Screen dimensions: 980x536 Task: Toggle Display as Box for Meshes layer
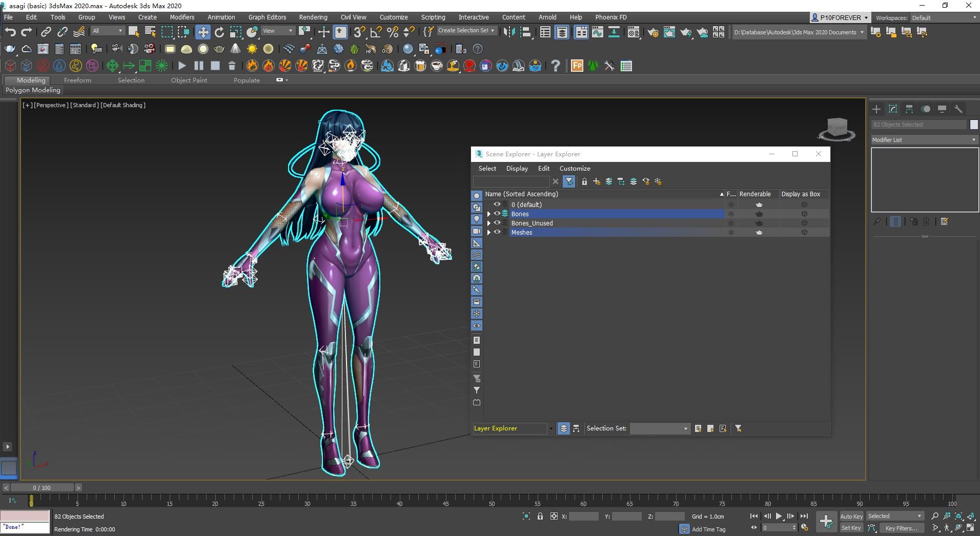[804, 232]
